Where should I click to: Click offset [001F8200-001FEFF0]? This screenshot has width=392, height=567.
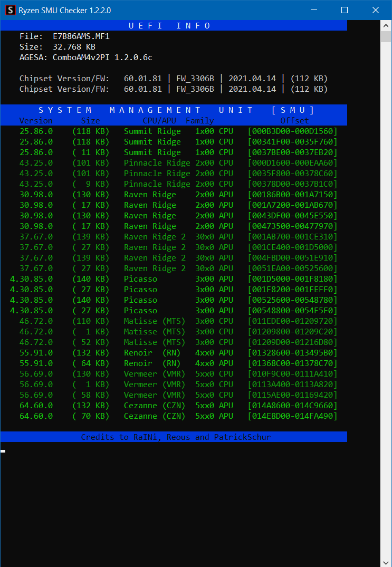(293, 289)
